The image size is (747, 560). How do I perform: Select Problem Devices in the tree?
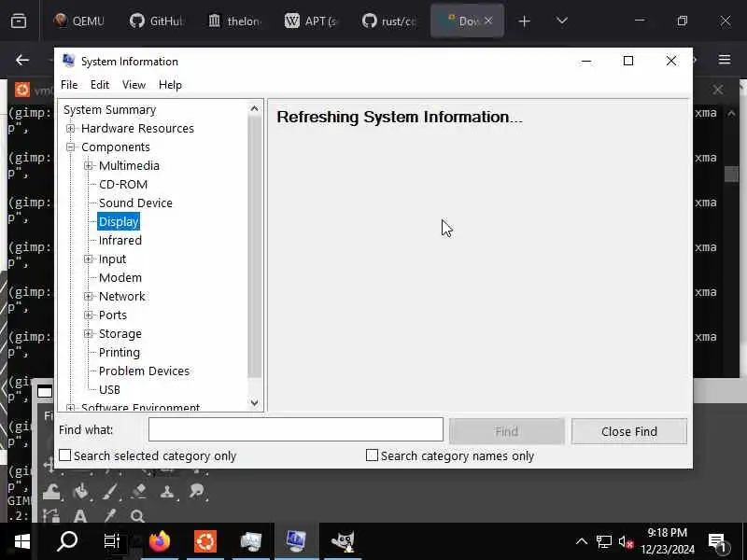pos(144,371)
